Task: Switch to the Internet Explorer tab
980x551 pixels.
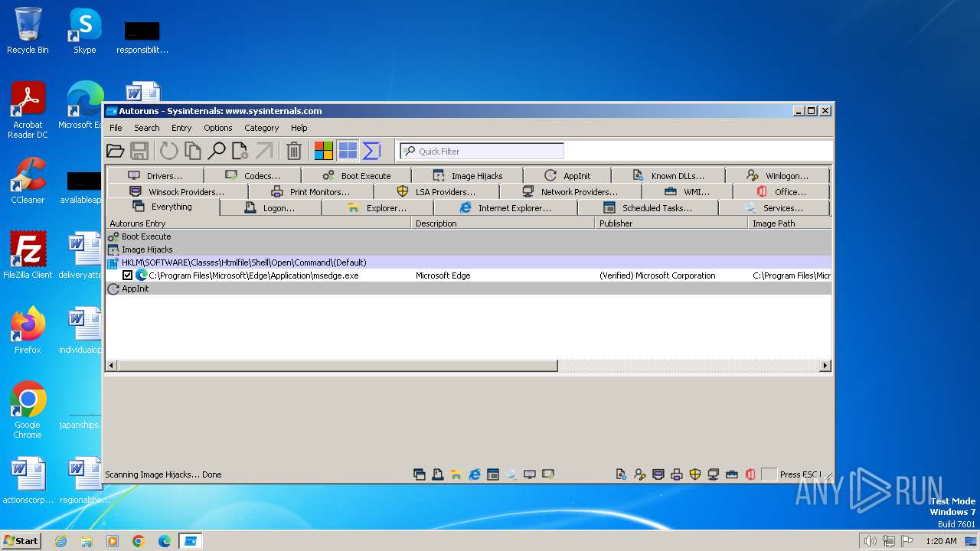Action: tap(505, 207)
